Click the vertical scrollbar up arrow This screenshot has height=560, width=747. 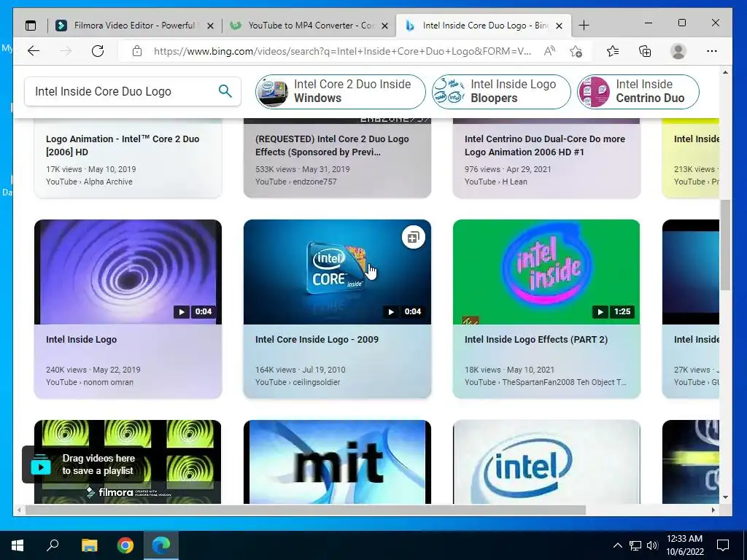(x=725, y=72)
